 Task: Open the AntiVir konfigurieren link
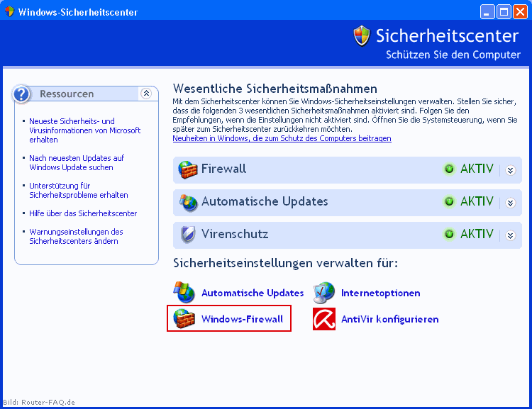[x=390, y=319]
